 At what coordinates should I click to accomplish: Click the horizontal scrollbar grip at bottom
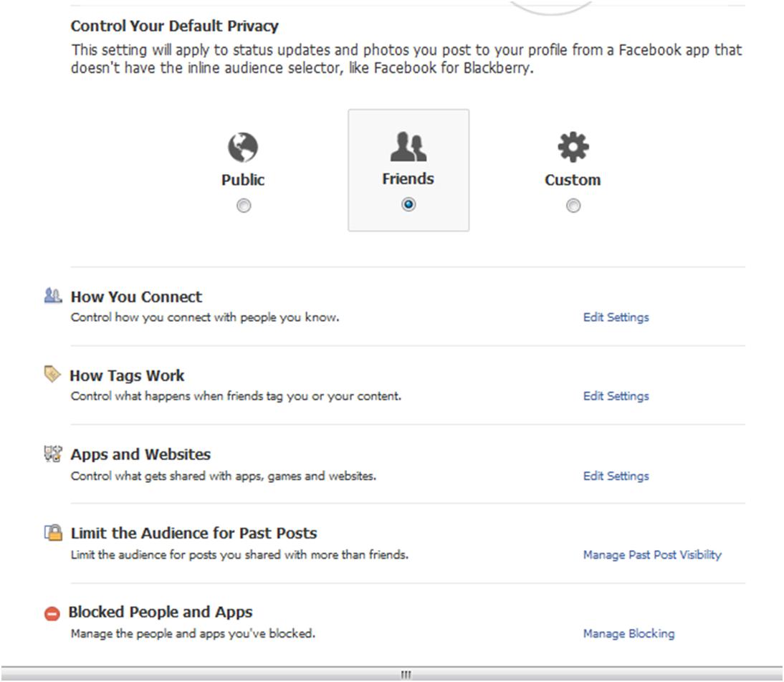(406, 675)
